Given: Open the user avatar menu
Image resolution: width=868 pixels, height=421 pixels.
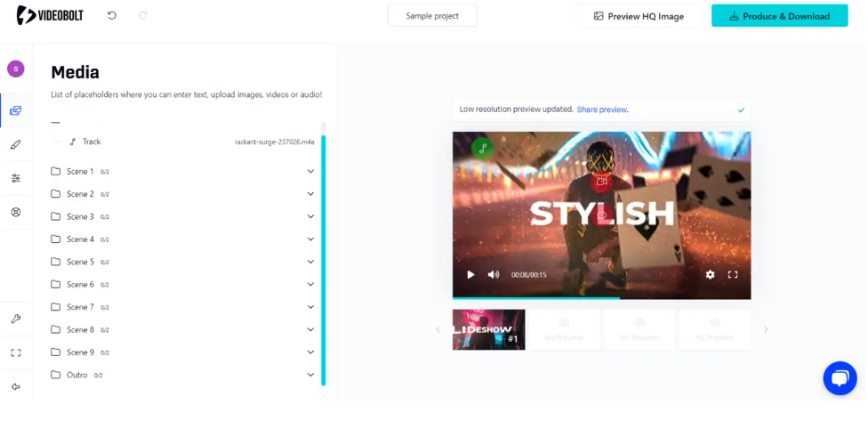Looking at the screenshot, I should 15,69.
